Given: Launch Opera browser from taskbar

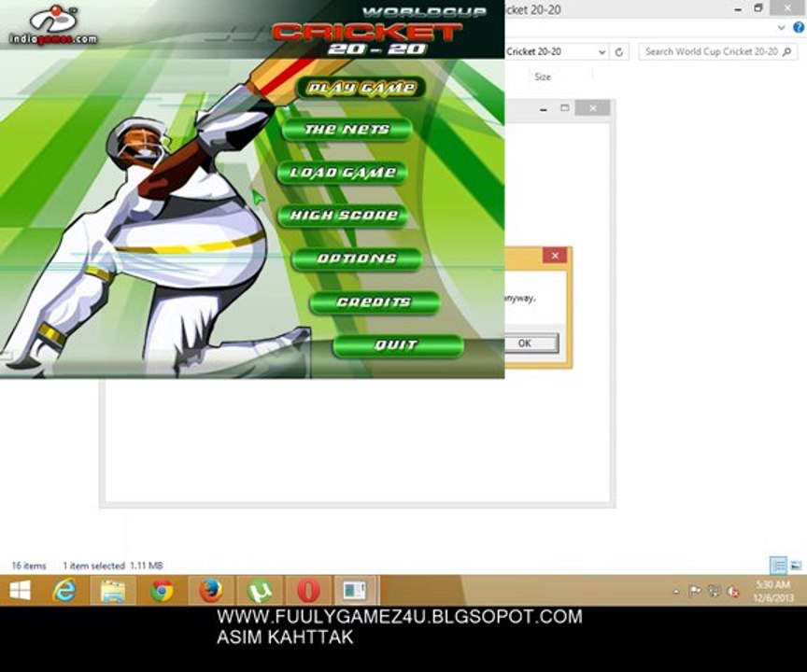Looking at the screenshot, I should (x=308, y=591).
